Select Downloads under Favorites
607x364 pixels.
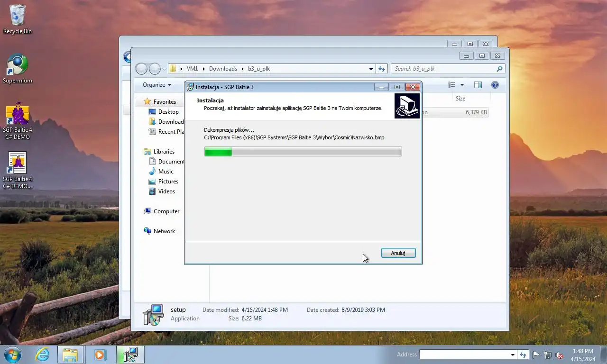click(x=166, y=122)
